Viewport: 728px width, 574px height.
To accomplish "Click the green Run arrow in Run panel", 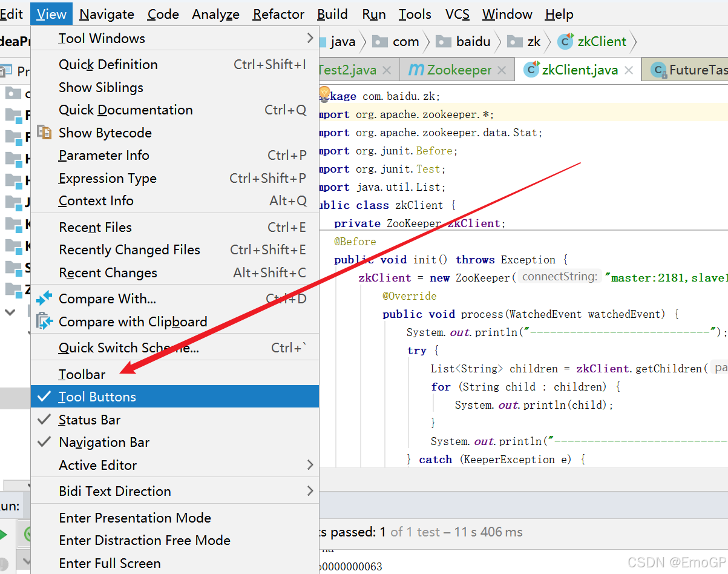I will tap(4, 535).
